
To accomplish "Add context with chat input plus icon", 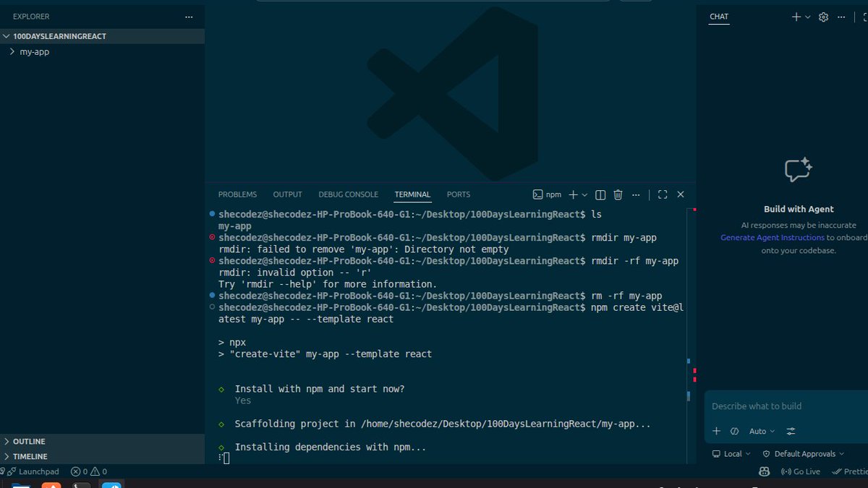I will tap(716, 431).
